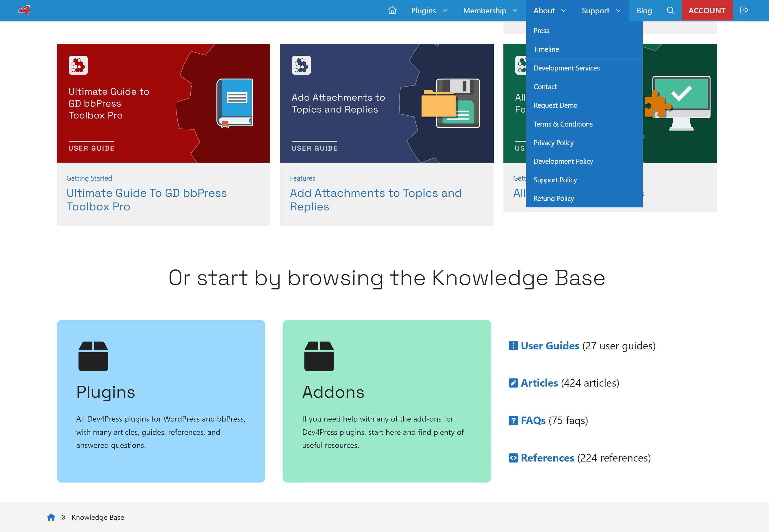Open the Addons heading in green card
769x532 pixels.
(333, 392)
